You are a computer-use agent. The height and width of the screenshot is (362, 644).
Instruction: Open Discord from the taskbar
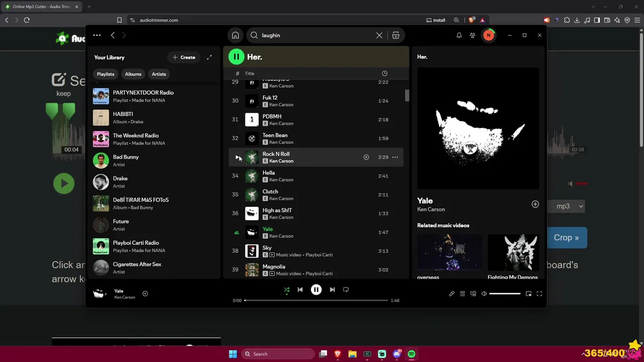point(397,354)
